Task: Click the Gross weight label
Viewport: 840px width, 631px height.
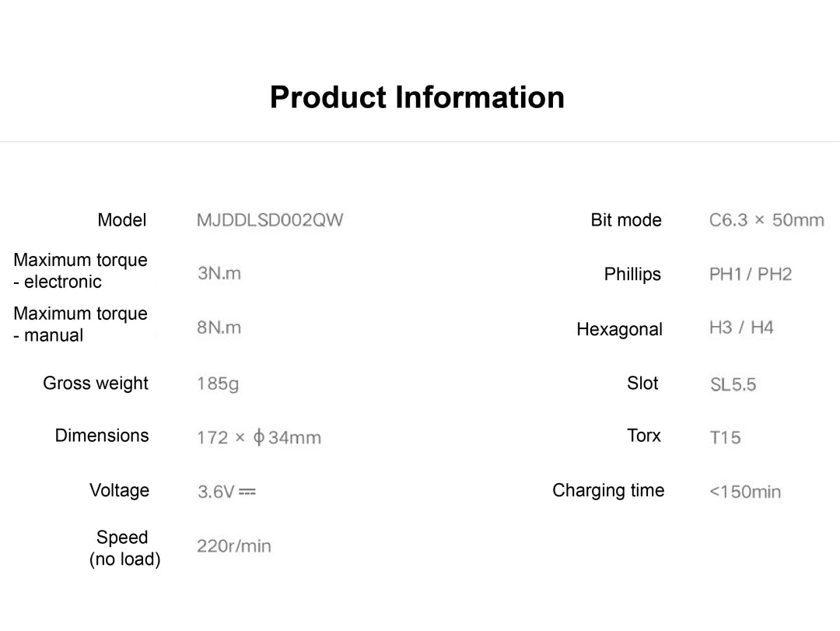Action: point(96,383)
